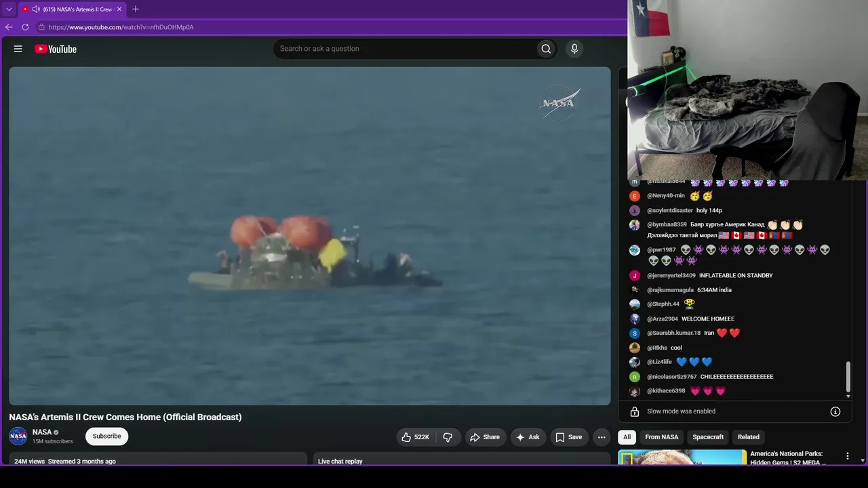Click username @soylentdisaster in chat
Image resolution: width=868 pixels, height=488 pixels.
point(670,211)
